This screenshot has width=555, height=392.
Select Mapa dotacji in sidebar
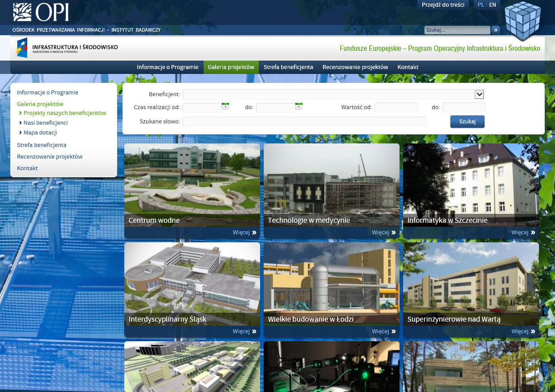coord(40,132)
